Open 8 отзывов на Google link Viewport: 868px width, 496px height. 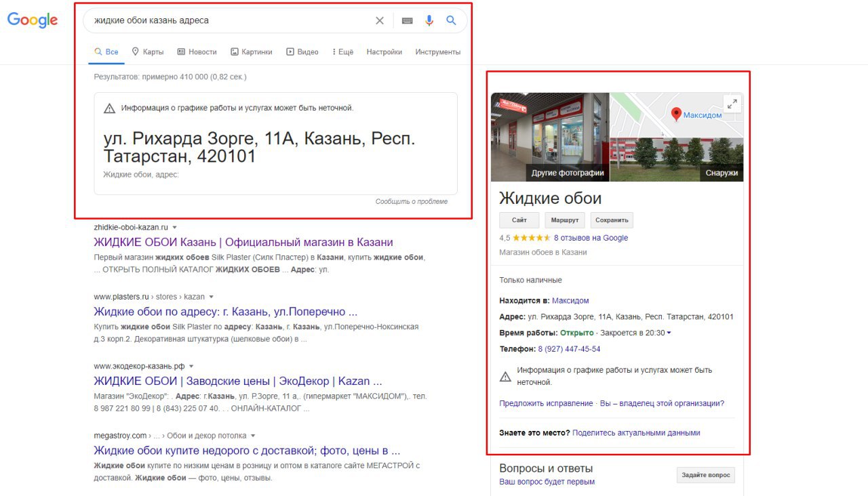tap(591, 238)
